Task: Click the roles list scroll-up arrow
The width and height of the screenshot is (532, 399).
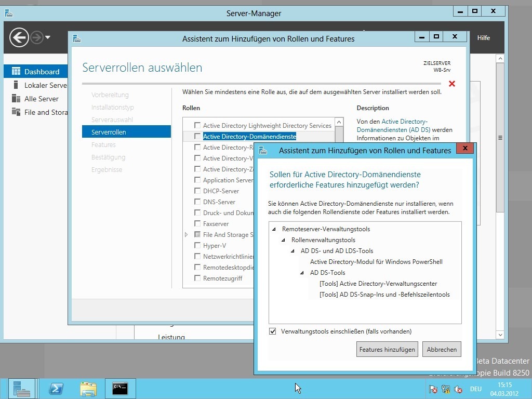Action: coord(339,122)
